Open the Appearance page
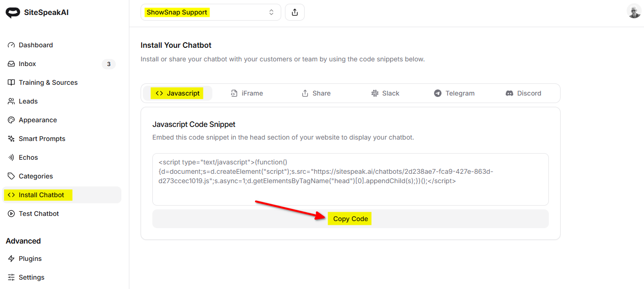Viewport: 644px width, 289px height. point(62,120)
